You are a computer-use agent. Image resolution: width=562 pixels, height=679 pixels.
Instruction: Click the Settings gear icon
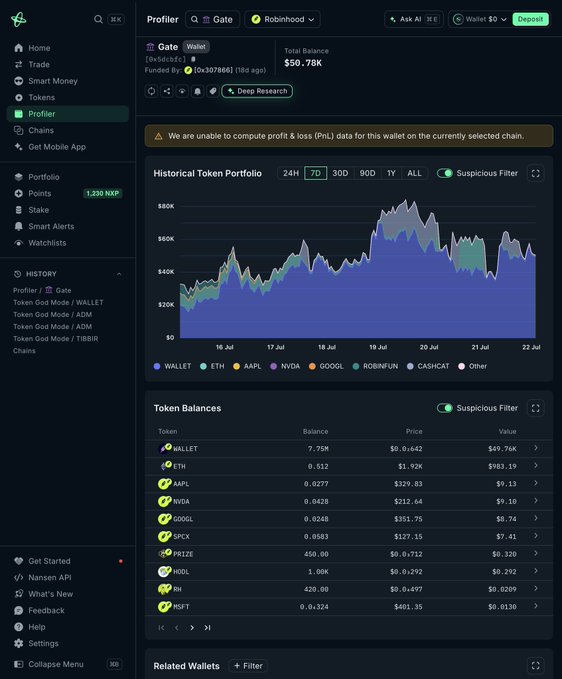(x=18, y=643)
